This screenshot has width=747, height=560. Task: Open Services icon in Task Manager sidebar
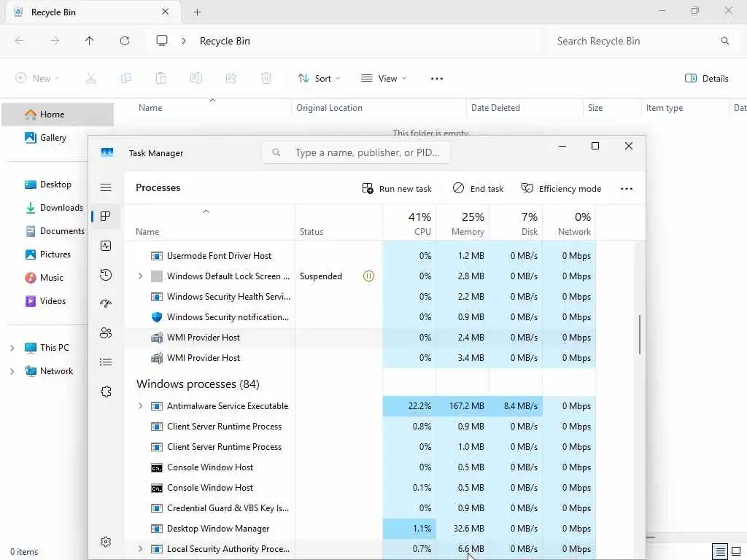point(106,392)
